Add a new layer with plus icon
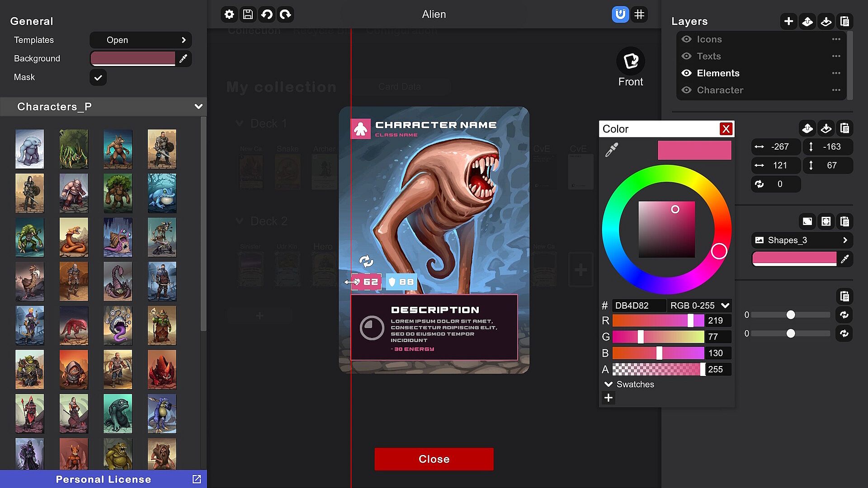 (x=788, y=21)
